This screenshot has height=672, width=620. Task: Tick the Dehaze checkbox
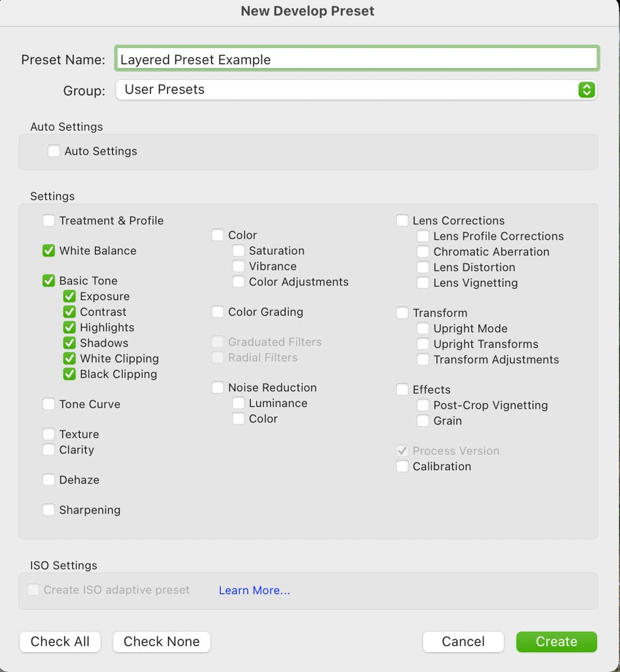(49, 479)
